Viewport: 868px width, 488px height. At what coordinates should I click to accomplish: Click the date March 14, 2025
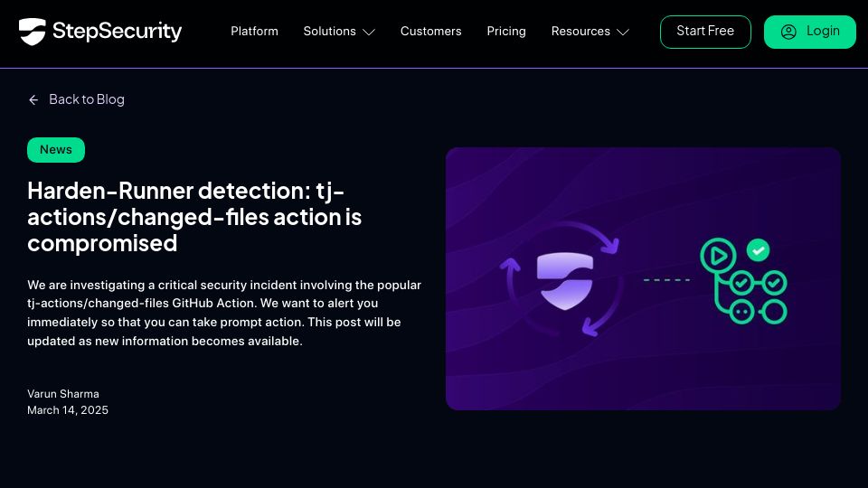(x=68, y=410)
